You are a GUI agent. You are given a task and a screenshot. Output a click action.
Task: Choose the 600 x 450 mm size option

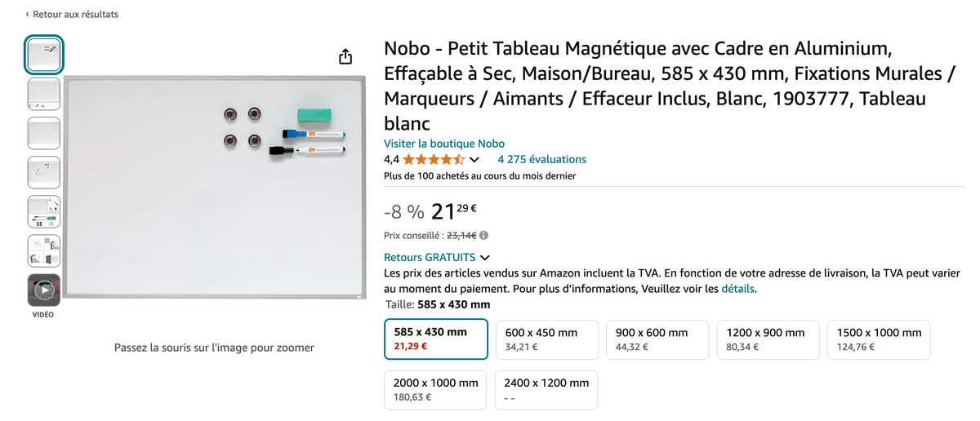[546, 339]
